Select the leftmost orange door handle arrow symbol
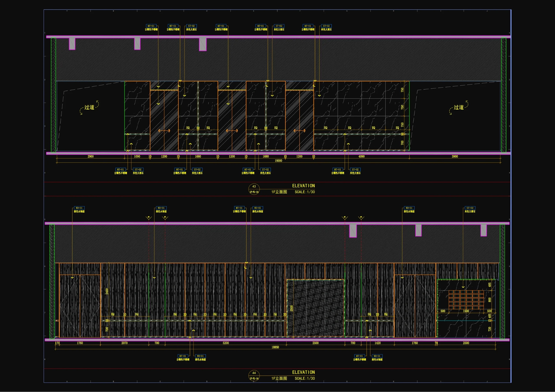555x392 pixels. coord(164,131)
